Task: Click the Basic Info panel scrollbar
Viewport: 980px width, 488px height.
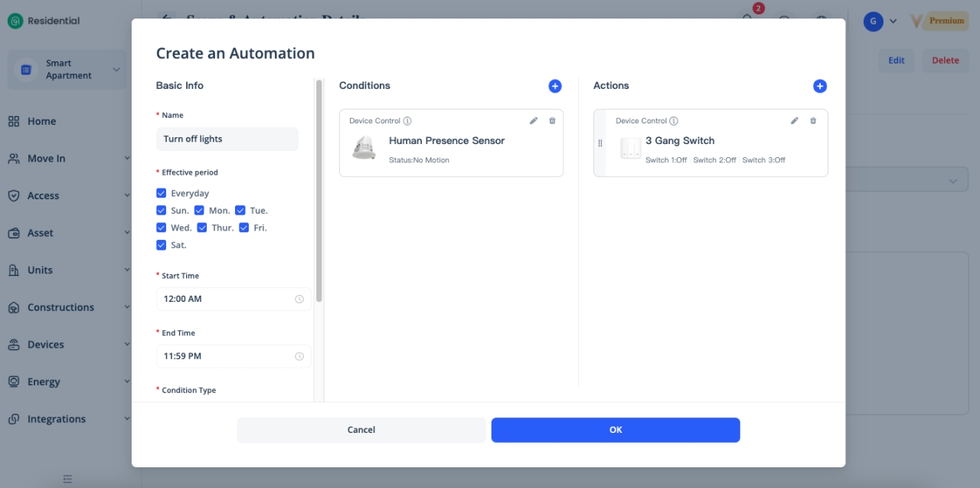Action: point(319,192)
